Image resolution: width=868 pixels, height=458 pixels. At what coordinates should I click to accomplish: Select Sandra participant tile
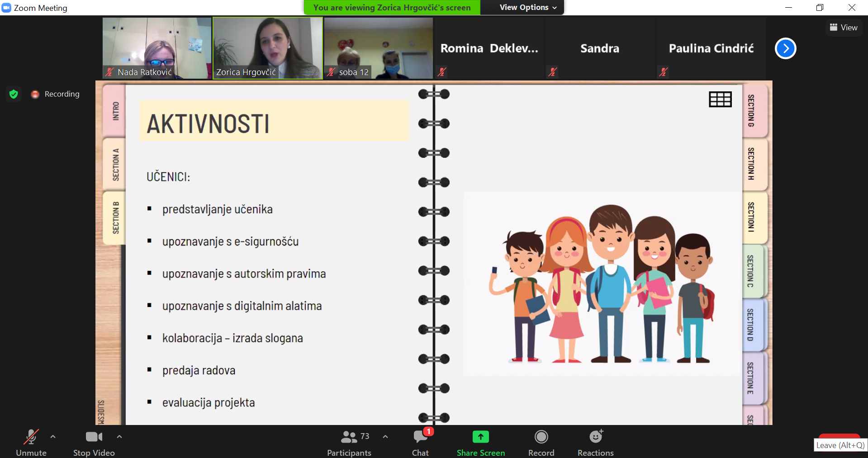click(x=600, y=48)
